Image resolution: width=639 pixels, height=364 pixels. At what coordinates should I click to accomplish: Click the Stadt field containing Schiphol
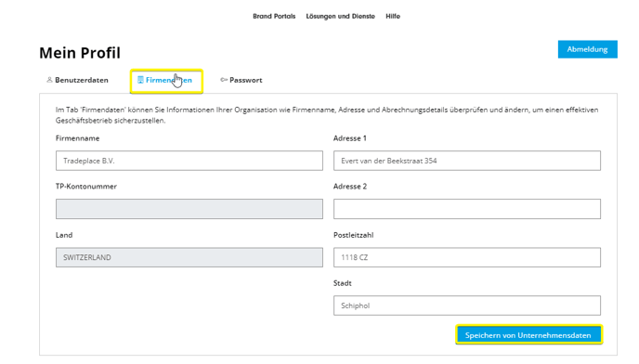click(467, 305)
